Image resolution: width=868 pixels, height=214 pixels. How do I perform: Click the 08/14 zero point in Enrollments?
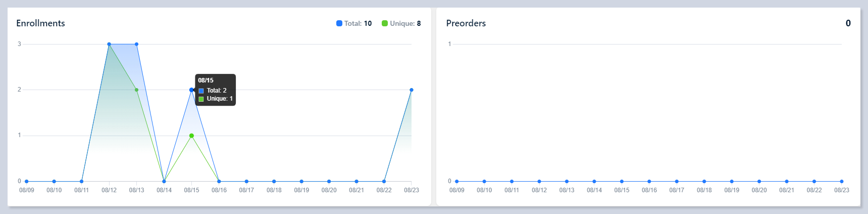point(164,181)
